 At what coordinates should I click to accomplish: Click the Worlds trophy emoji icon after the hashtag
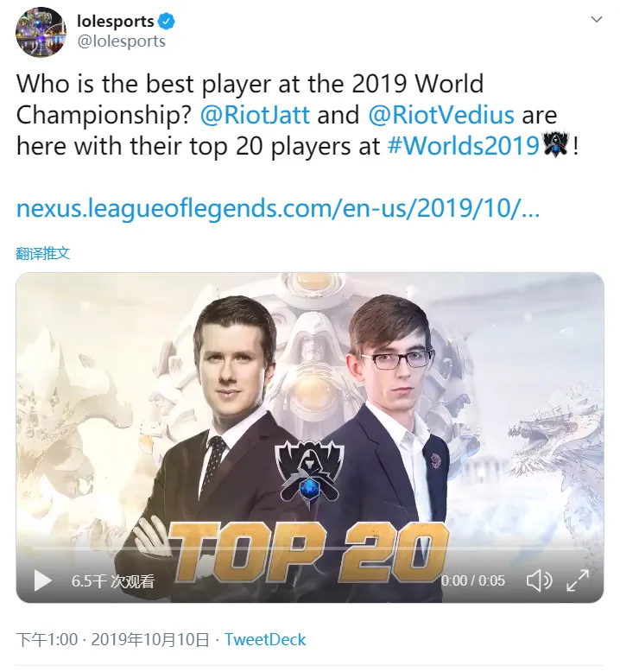[555, 146]
